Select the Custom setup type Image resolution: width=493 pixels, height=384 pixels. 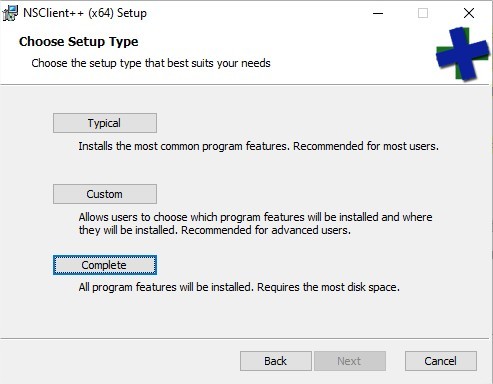[x=105, y=194]
